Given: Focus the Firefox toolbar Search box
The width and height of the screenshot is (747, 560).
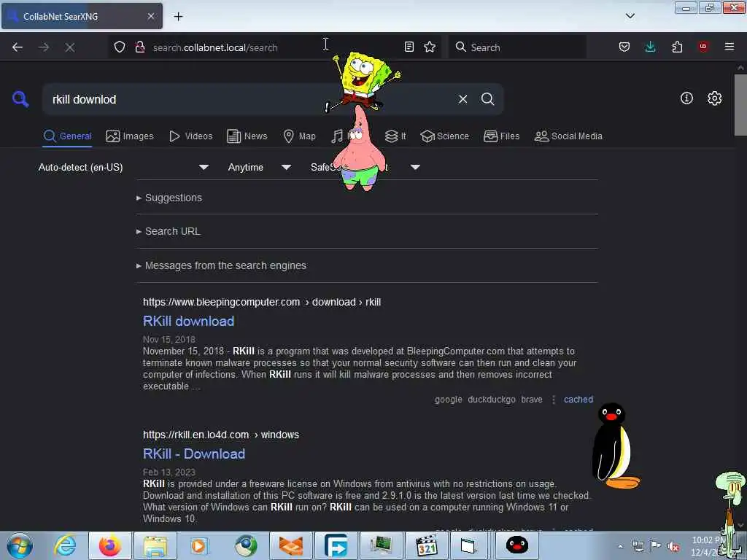Looking at the screenshot, I should click(517, 47).
